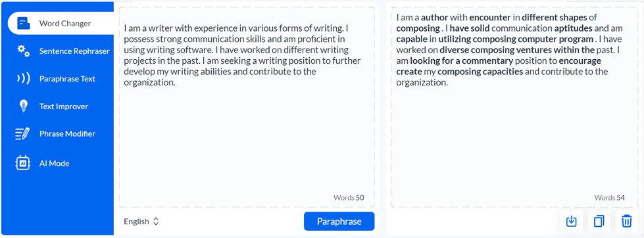Viewport: 644px width, 238px height.
Task: Select the Word Changer tab label
Action: point(65,24)
